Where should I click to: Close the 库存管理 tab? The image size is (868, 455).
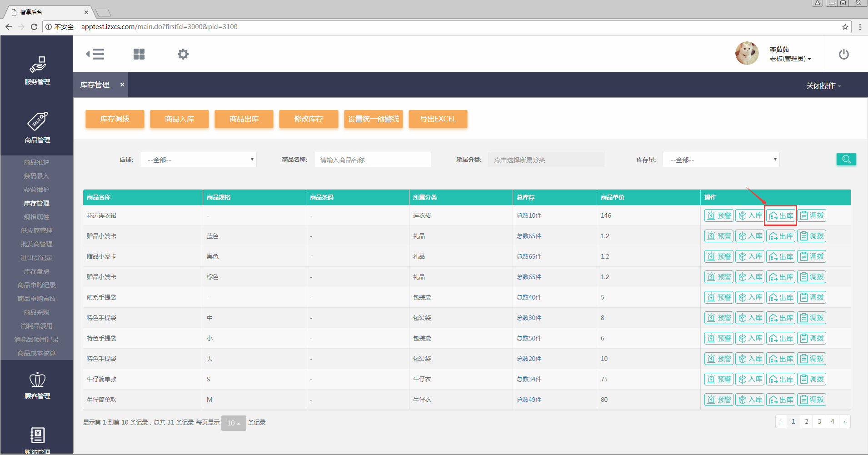pos(122,85)
